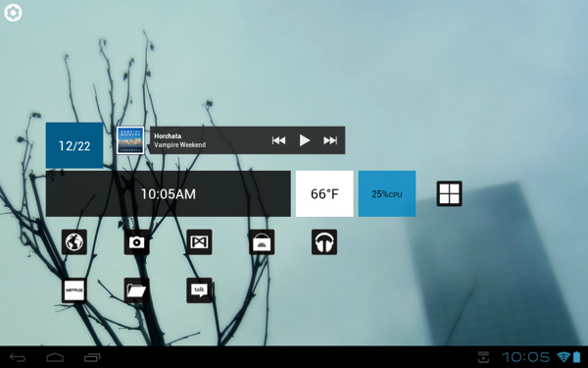Open the Vampire Weekend album art thumbnail
Viewport: 588px width, 368px height.
click(x=130, y=140)
